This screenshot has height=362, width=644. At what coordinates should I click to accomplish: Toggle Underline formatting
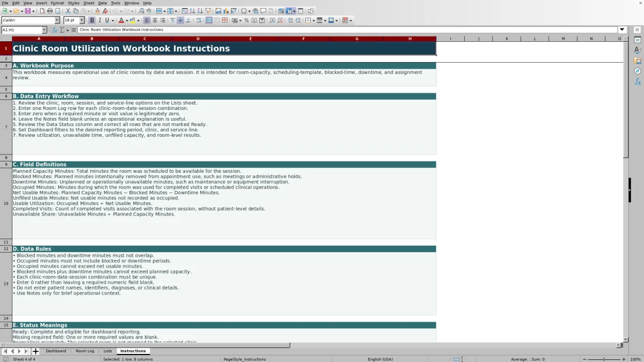pyautogui.click(x=107, y=20)
